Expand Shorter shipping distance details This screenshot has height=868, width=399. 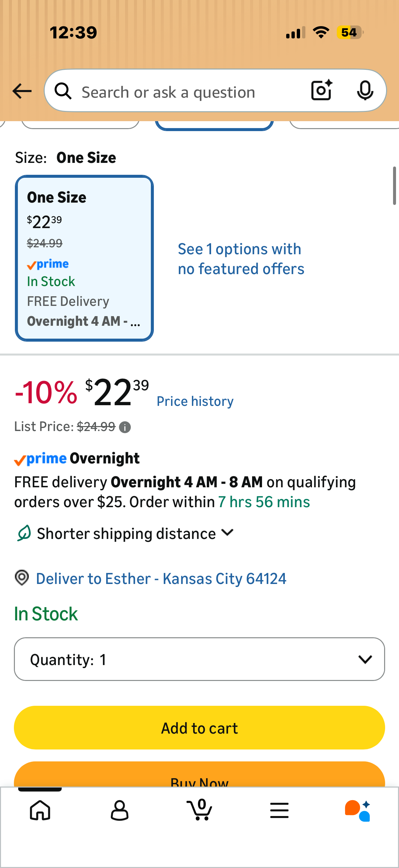click(125, 533)
